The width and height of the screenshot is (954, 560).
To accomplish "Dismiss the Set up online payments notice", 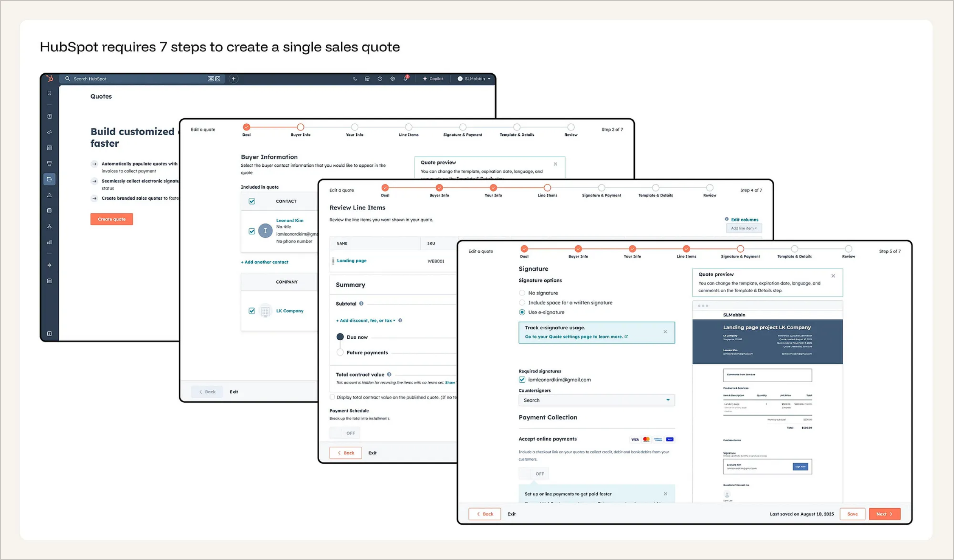I will (x=666, y=494).
